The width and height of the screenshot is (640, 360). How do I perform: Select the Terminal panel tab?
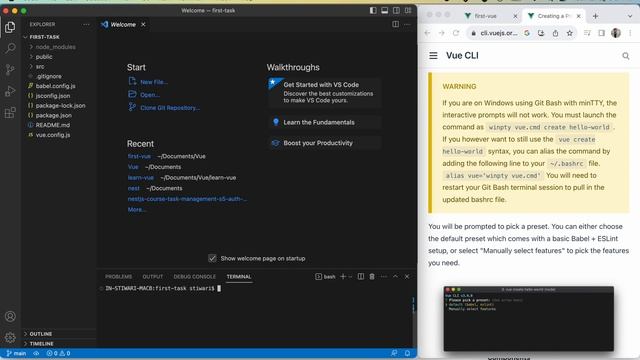pos(239,277)
